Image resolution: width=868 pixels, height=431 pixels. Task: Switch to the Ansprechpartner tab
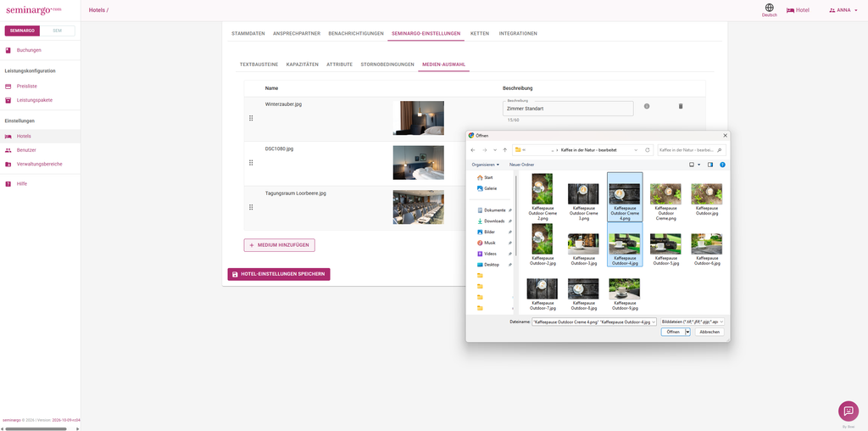point(297,34)
